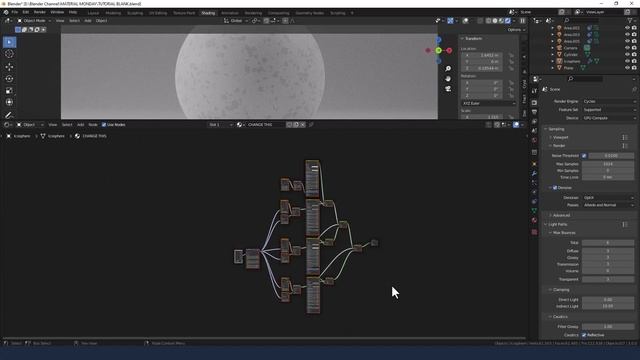Image resolution: width=640 pixels, height=360 pixels.
Task: Collapse the Sampling panel
Action: point(556,129)
